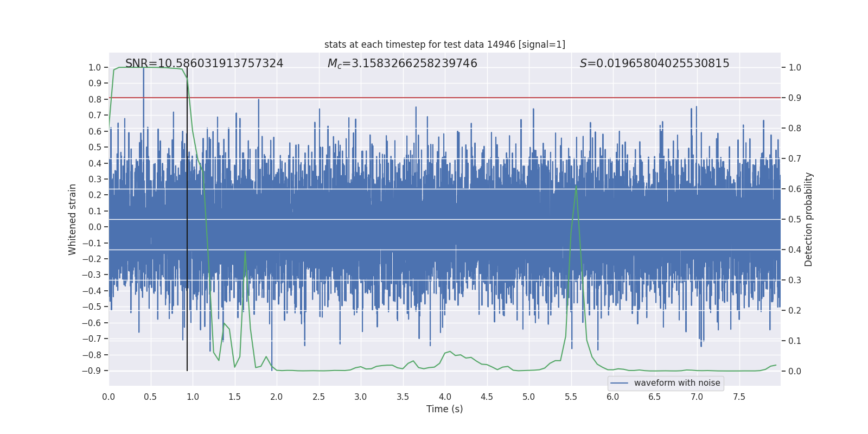Viewport: 868px width, 434px height.
Task: Click the x-axis tick label 2.5
Action: tap(318, 397)
